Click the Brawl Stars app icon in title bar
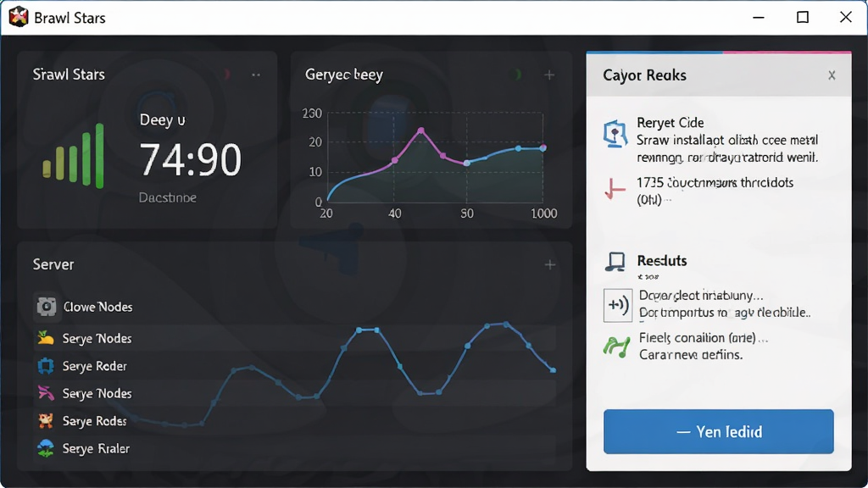868x488 pixels. 19,17
